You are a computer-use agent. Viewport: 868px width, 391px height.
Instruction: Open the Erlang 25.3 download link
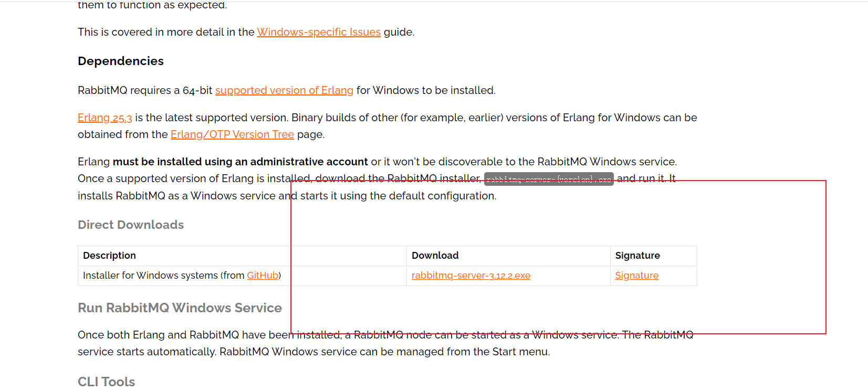tap(105, 118)
